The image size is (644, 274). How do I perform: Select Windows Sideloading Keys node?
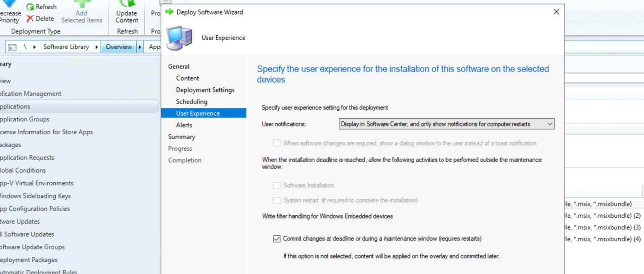pyautogui.click(x=35, y=196)
